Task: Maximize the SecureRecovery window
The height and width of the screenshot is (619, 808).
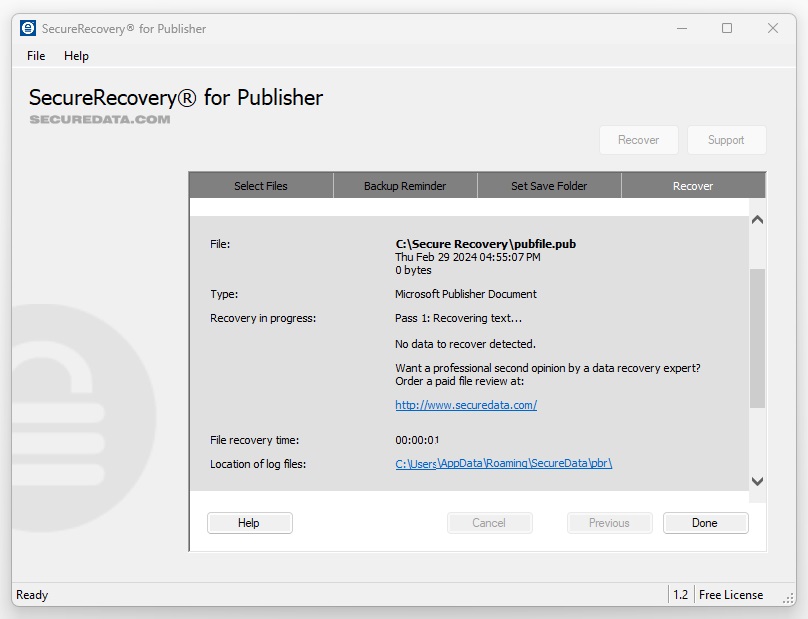Action: pos(727,28)
